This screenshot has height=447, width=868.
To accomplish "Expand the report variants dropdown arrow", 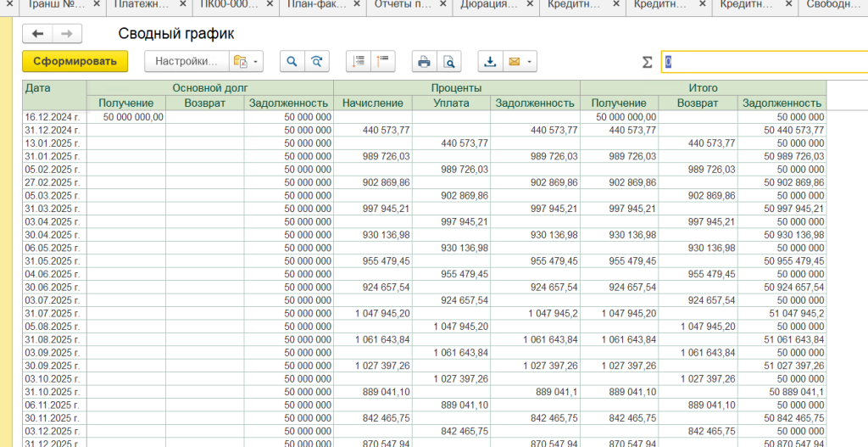I will click(x=256, y=61).
